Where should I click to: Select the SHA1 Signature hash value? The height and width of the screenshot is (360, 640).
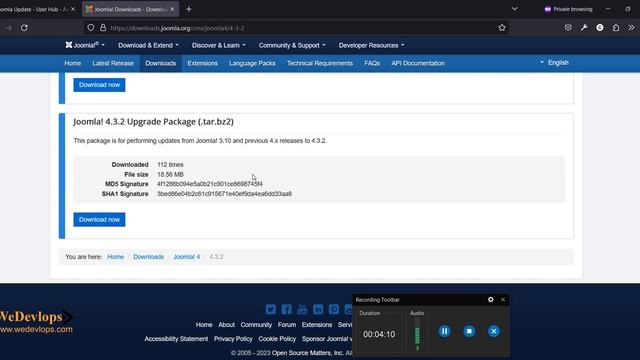(x=224, y=194)
